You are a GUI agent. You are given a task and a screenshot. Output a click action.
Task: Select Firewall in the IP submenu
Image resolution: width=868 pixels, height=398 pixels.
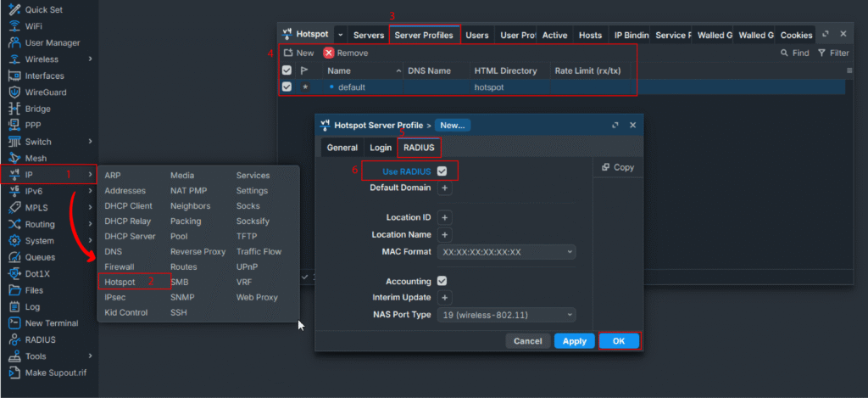[119, 266]
